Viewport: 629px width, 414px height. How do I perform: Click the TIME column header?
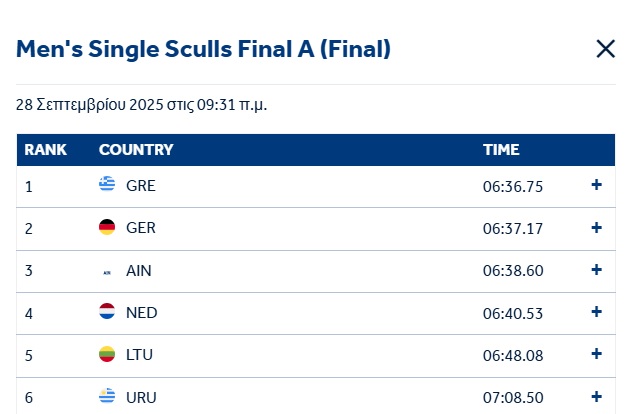(501, 150)
